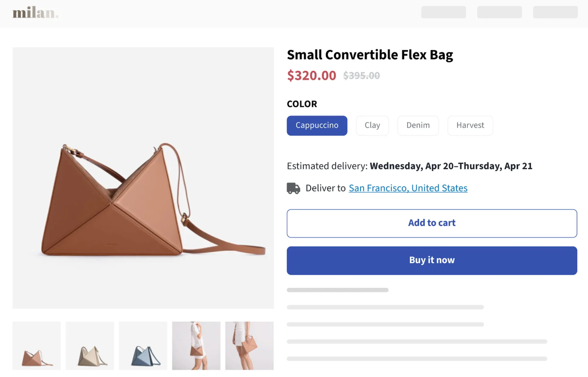Screen dimensions: 588x377
Task: Click Add to cart
Action: (431, 223)
